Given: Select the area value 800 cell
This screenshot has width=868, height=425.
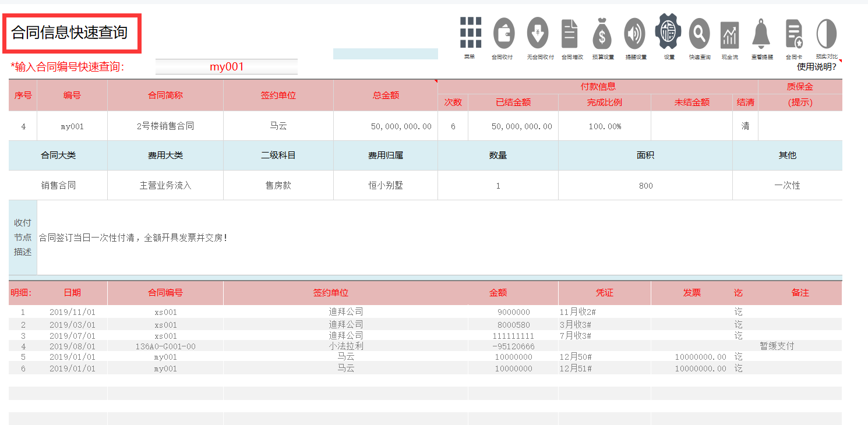Looking at the screenshot, I should click(645, 186).
